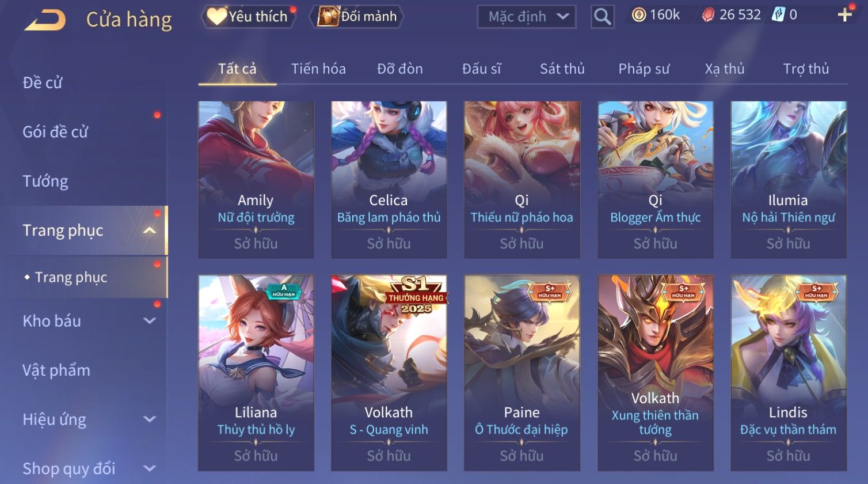Open Yêu thích heart favorites

[248, 17]
